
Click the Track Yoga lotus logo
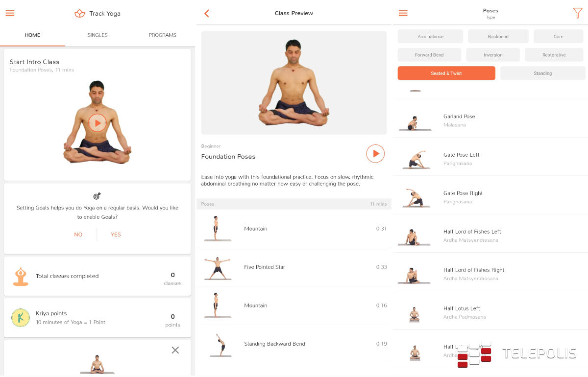click(80, 13)
